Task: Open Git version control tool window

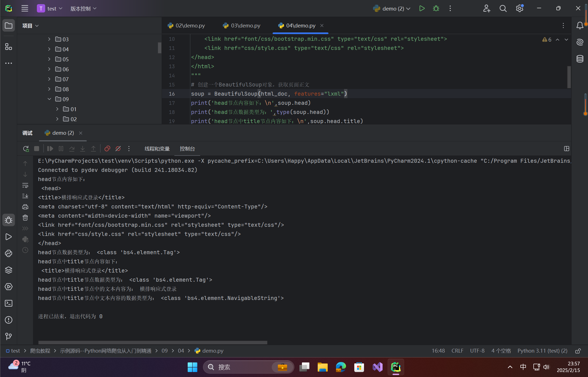Action: point(9,337)
